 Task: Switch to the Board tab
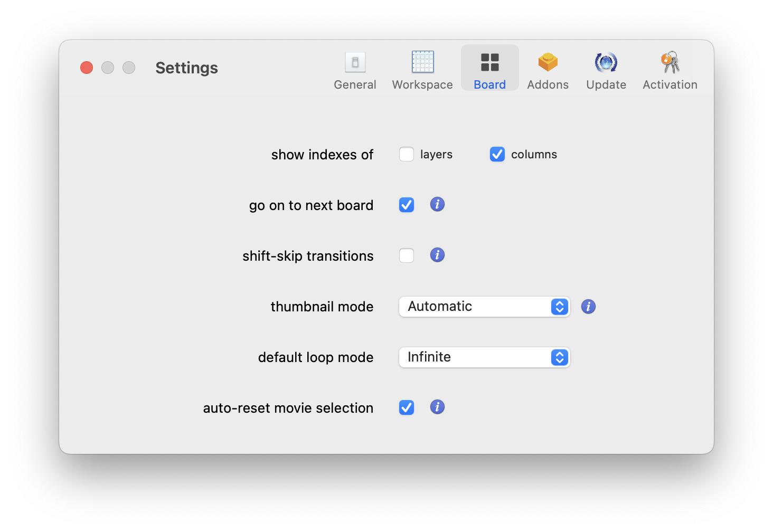[489, 69]
